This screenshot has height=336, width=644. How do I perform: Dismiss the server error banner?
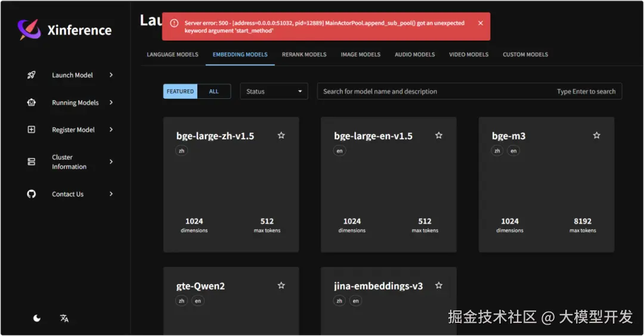[x=481, y=23]
